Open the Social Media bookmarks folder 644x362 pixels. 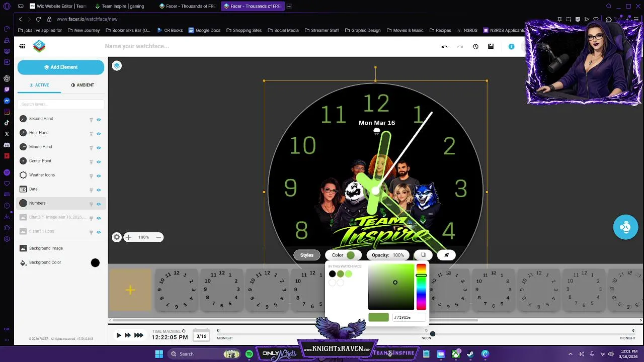pyautogui.click(x=283, y=30)
